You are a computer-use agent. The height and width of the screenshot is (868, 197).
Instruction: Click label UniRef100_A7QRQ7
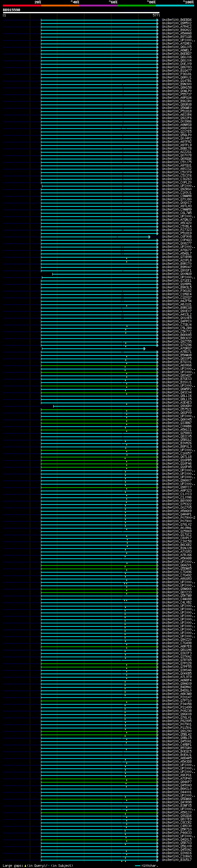(177, 349)
